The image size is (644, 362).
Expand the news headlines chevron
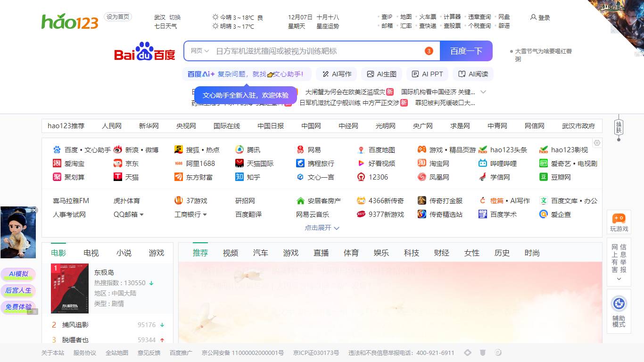pyautogui.click(x=483, y=92)
